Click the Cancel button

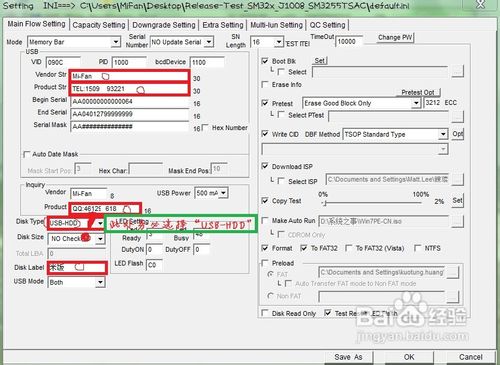pyautogui.click(x=470, y=357)
